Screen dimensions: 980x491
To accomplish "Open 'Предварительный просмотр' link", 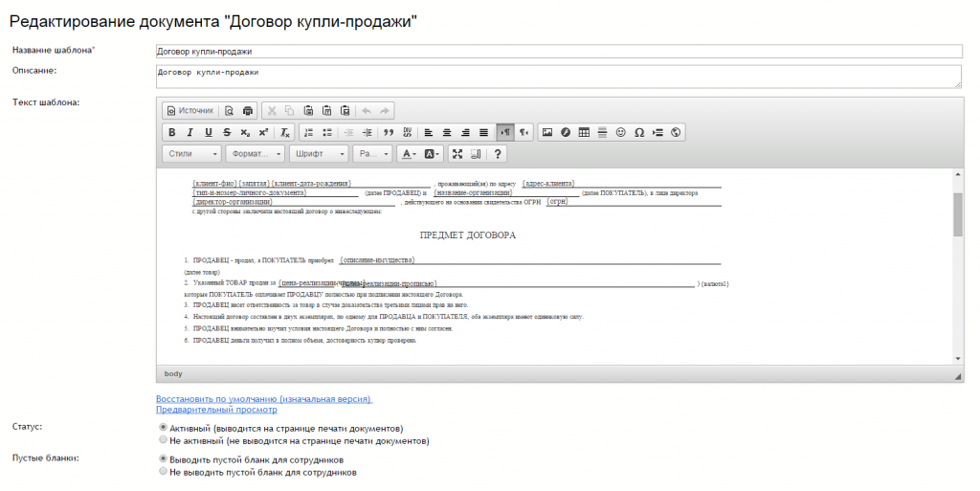I will [x=216, y=410].
